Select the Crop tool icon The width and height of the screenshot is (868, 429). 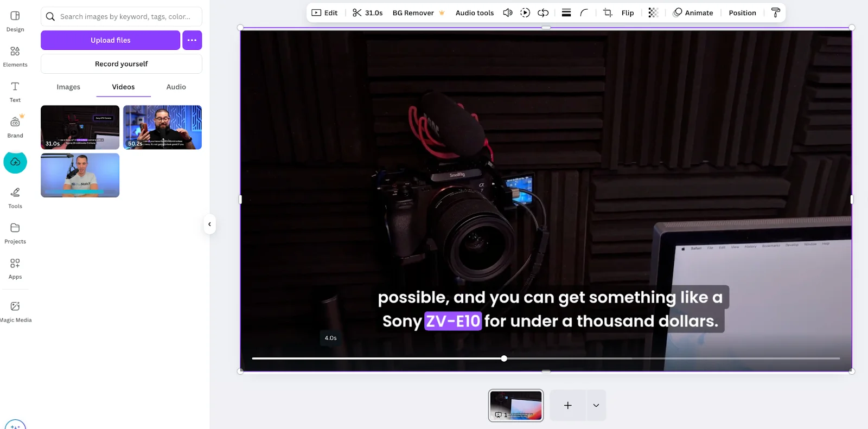point(608,12)
